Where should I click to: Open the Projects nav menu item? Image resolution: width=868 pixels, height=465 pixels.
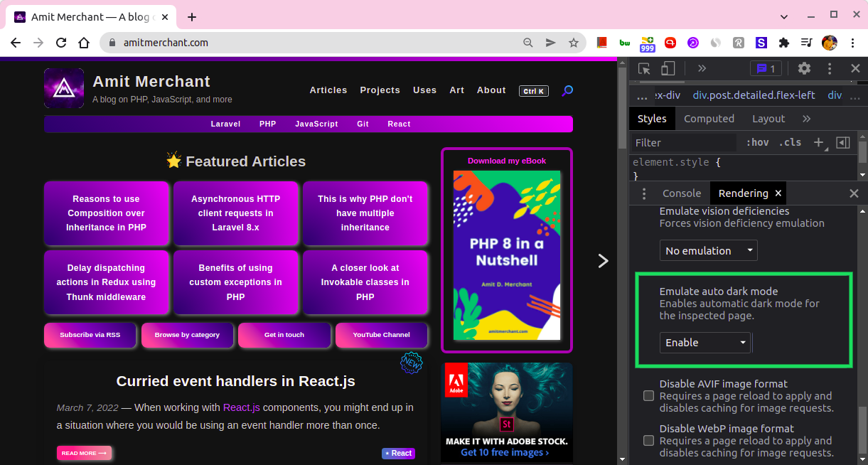[x=380, y=90]
